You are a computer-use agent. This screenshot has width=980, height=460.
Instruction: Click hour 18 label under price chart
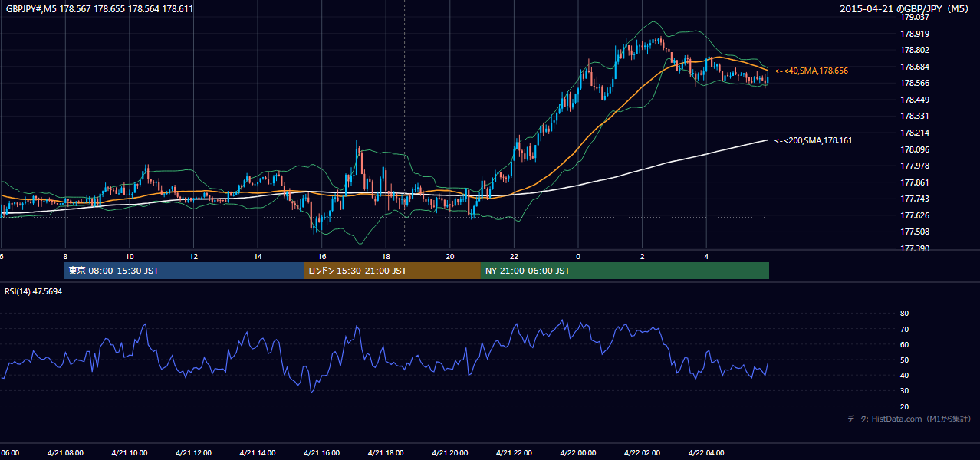click(x=386, y=256)
